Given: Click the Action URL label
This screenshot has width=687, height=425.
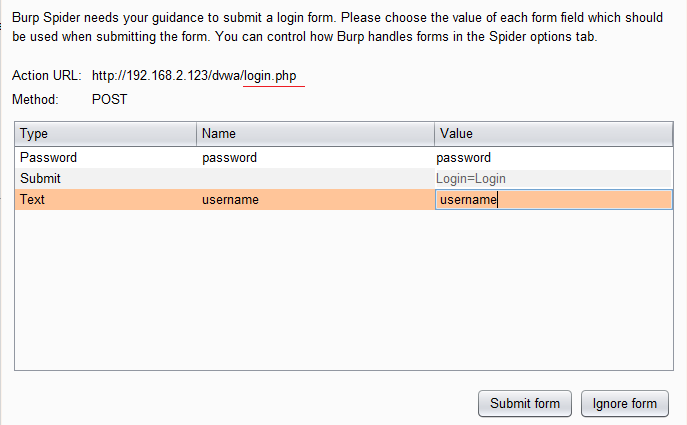Looking at the screenshot, I should coord(46,76).
